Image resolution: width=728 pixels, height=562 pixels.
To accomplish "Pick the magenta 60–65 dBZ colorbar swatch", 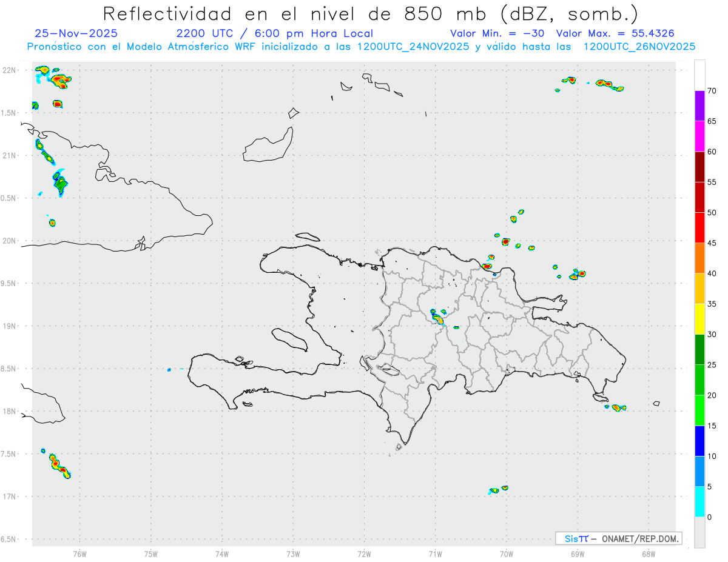I will tap(699, 136).
